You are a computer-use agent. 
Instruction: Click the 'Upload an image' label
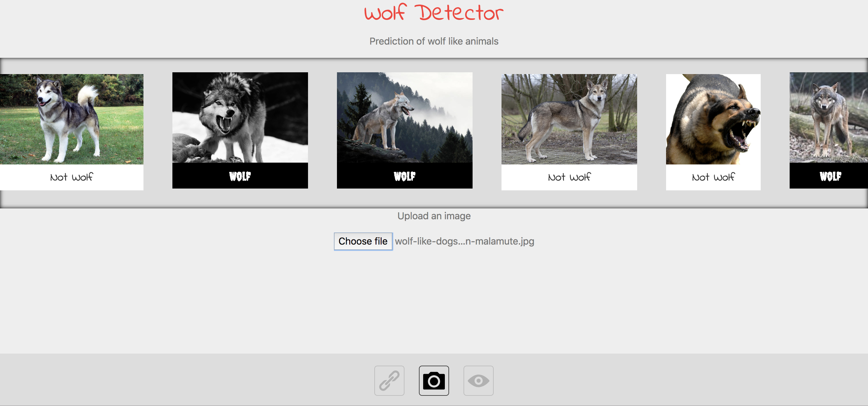click(434, 216)
